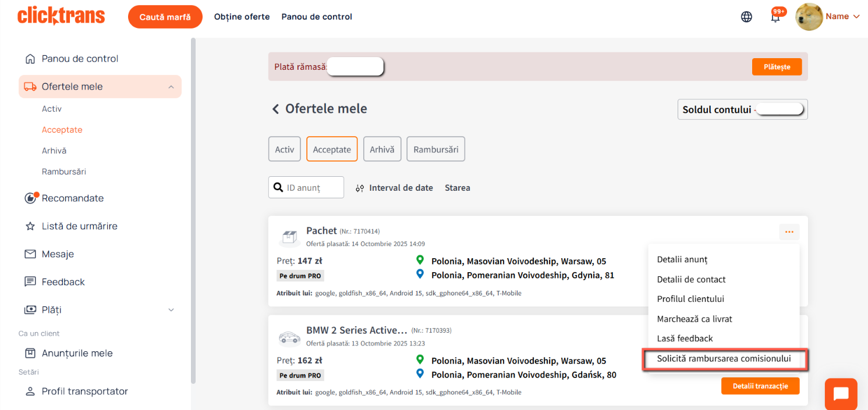Select Solicită rambursarea comisionului menu entry

(x=724, y=359)
